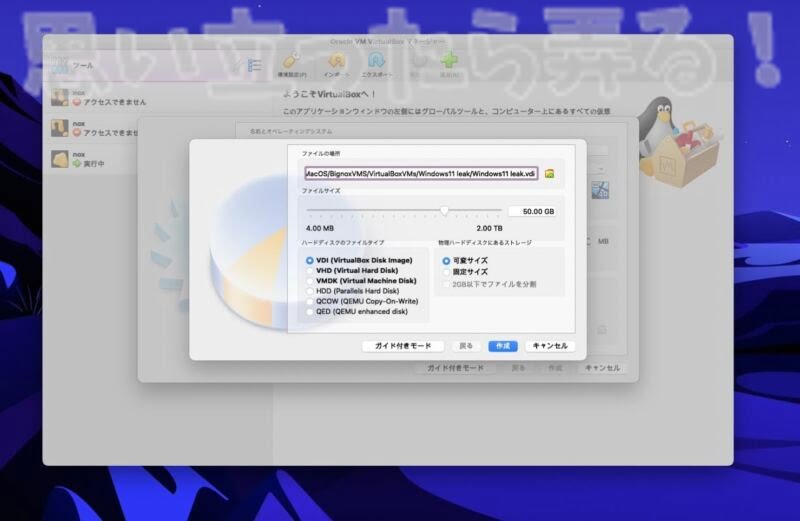Click ガイド付きモード in the front disk dialog
The width and height of the screenshot is (800, 521).
tap(403, 346)
